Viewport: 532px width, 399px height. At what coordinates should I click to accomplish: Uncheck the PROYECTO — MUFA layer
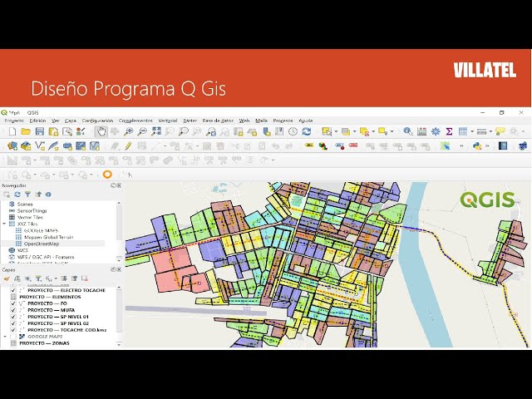point(13,310)
